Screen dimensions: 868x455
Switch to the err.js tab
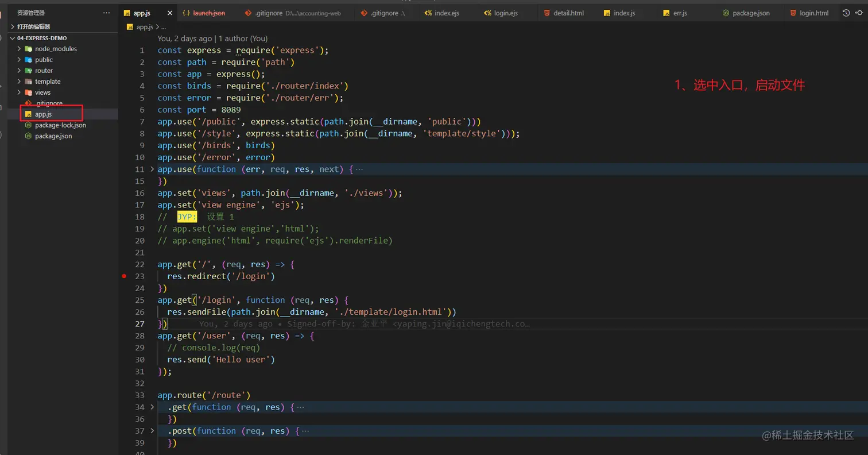[680, 13]
